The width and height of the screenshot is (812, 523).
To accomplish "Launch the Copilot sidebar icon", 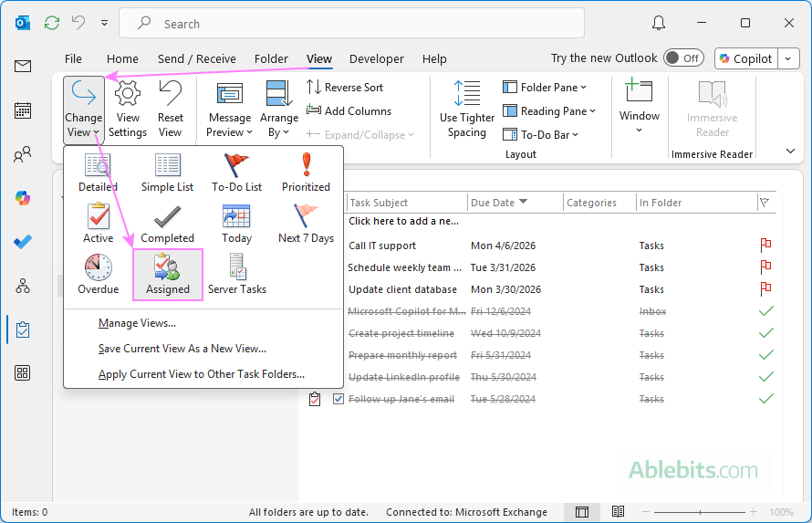I will [23, 198].
